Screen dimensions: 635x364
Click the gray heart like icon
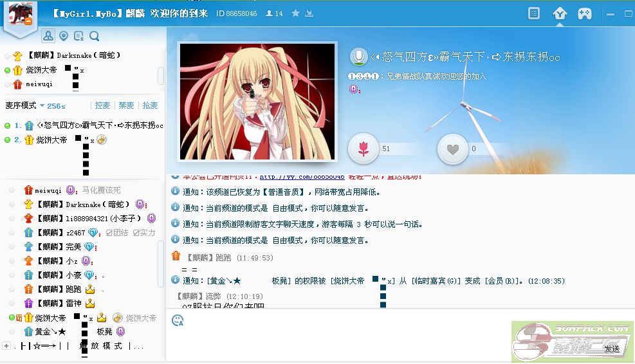pos(453,149)
